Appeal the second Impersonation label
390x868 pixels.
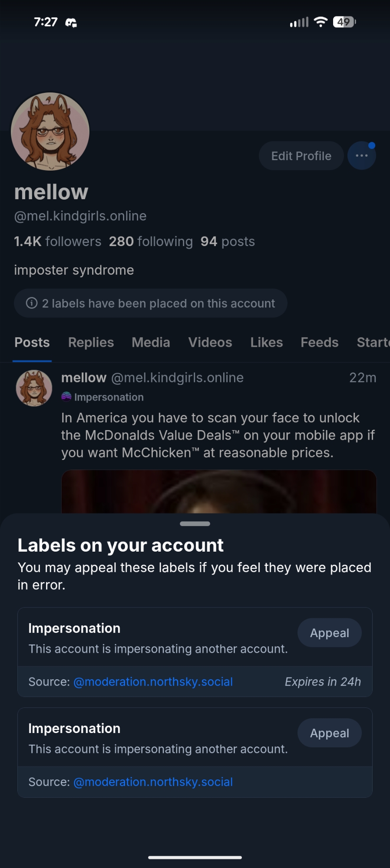329,733
